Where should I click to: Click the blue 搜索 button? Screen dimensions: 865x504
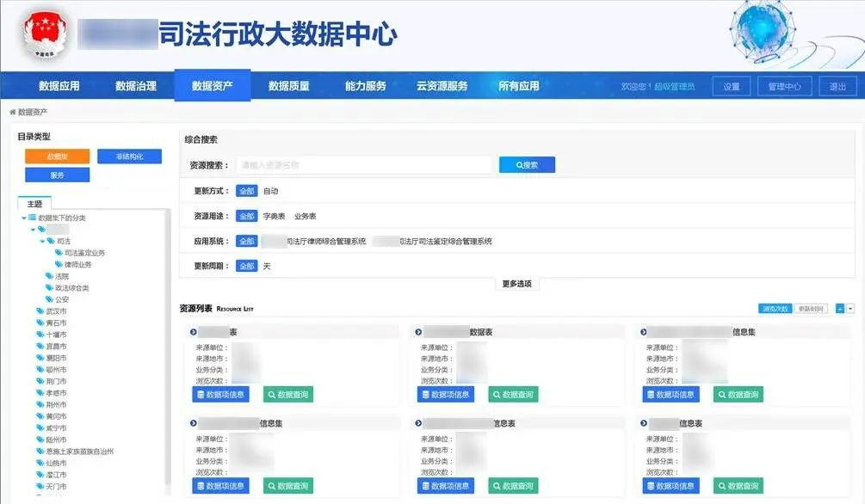point(527,164)
